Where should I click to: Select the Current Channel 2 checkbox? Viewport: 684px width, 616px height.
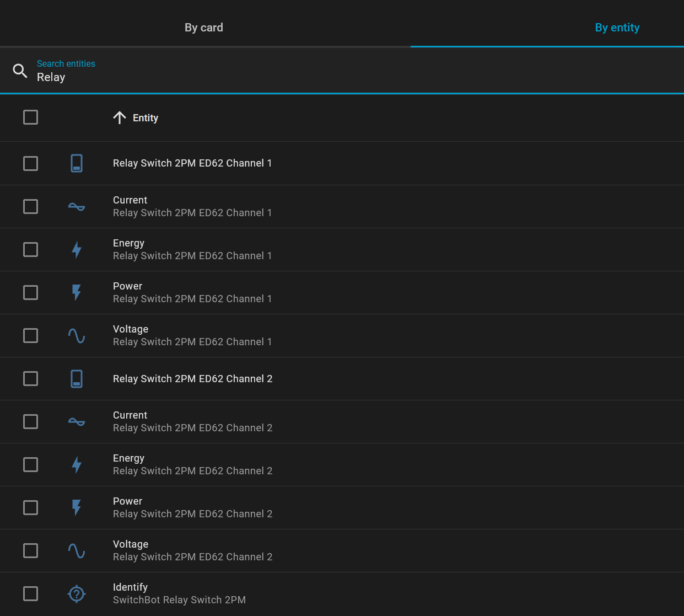pyautogui.click(x=31, y=422)
